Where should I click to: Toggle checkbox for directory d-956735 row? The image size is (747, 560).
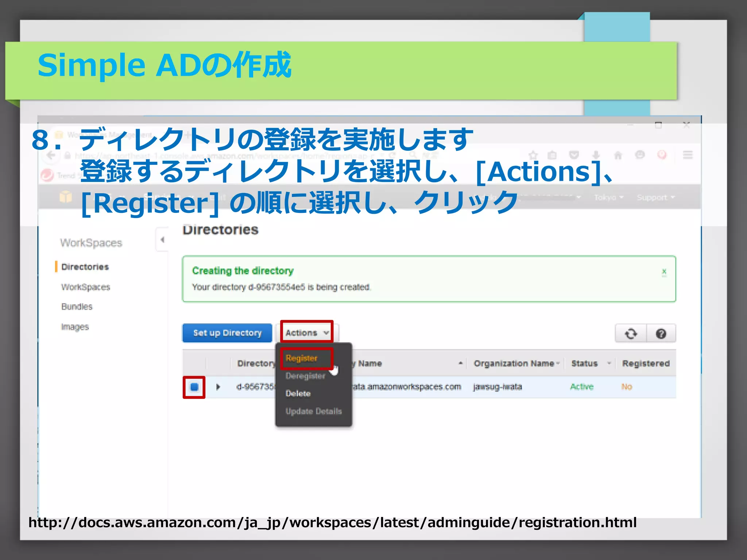pos(194,387)
